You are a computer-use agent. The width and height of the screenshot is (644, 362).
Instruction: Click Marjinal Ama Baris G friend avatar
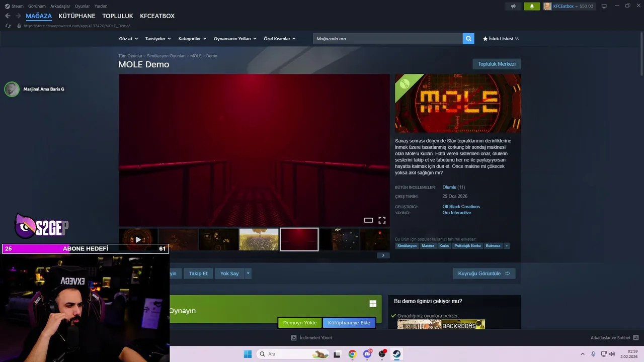(x=12, y=89)
